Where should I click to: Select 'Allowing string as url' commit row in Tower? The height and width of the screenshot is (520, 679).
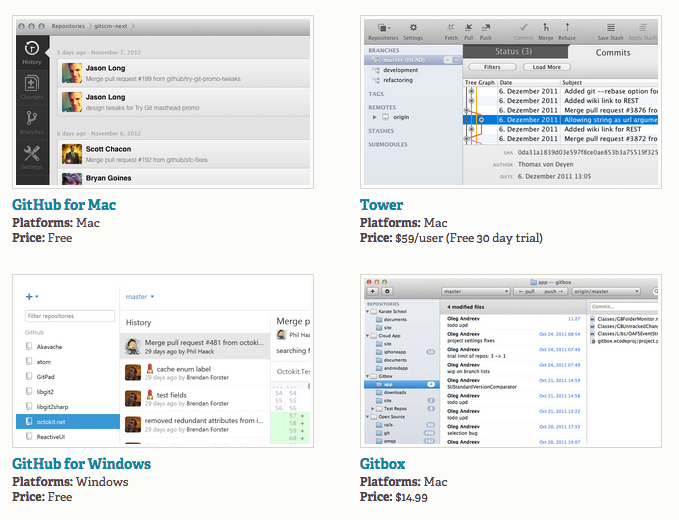[560, 120]
